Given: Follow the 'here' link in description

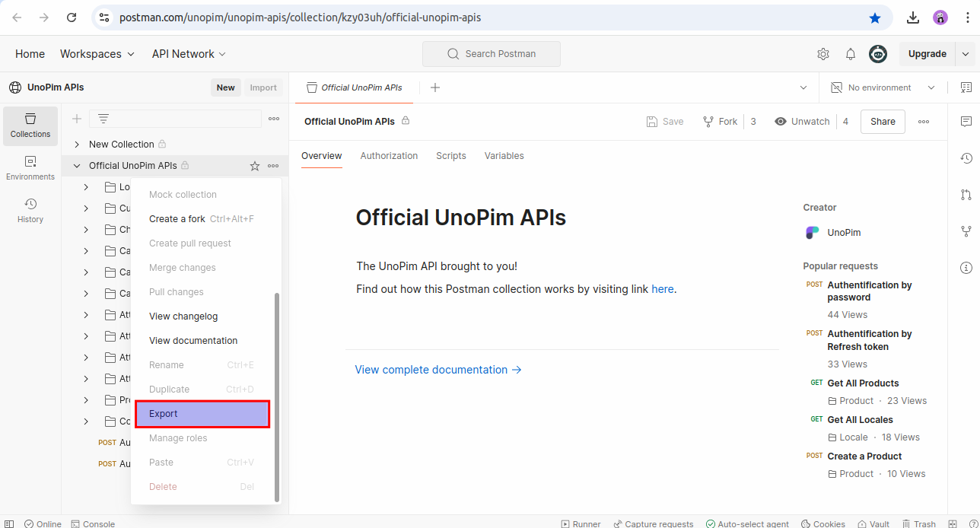Looking at the screenshot, I should click(663, 289).
